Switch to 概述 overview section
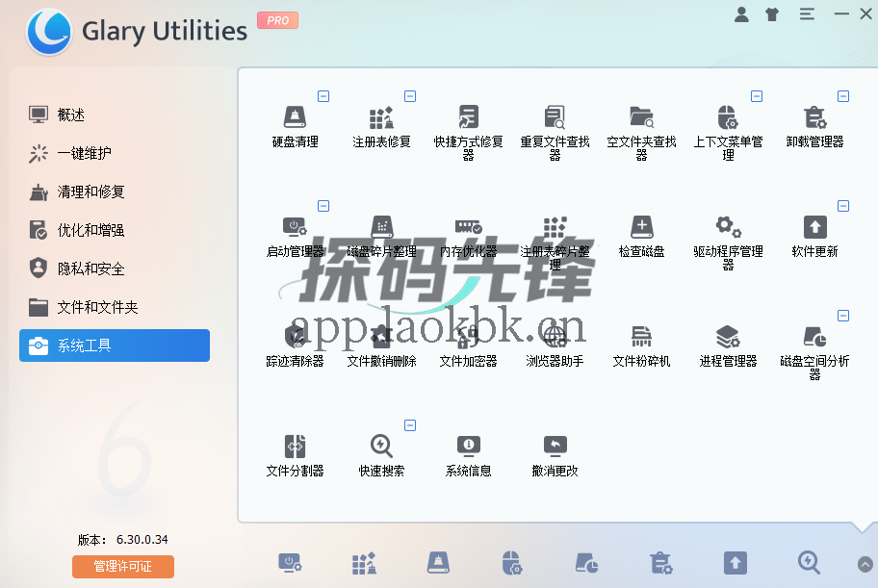 click(115, 115)
